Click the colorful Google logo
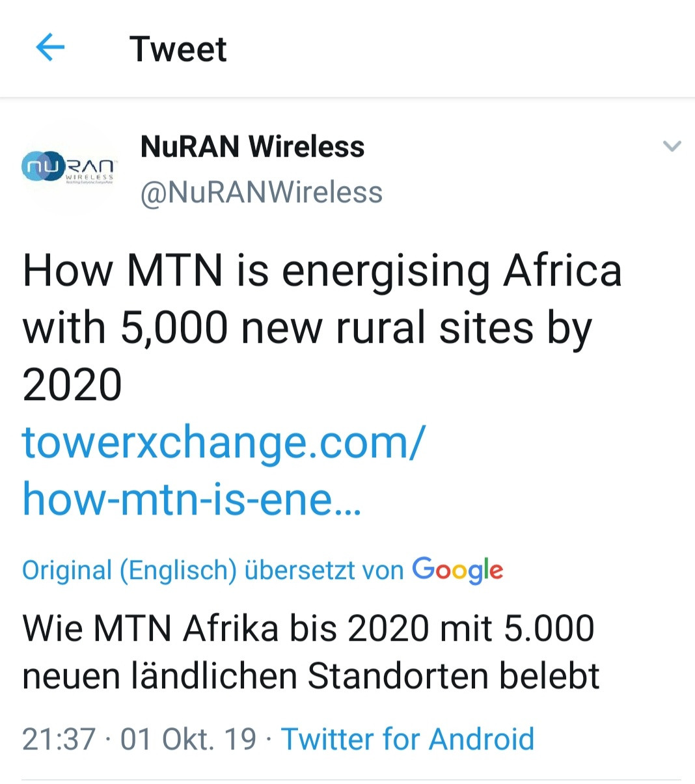Viewport: 695px width, 784px height. tap(457, 570)
